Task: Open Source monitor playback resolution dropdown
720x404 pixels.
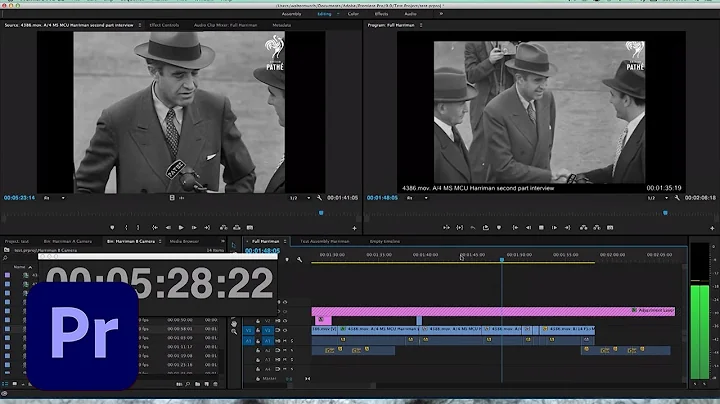Action: pos(300,198)
